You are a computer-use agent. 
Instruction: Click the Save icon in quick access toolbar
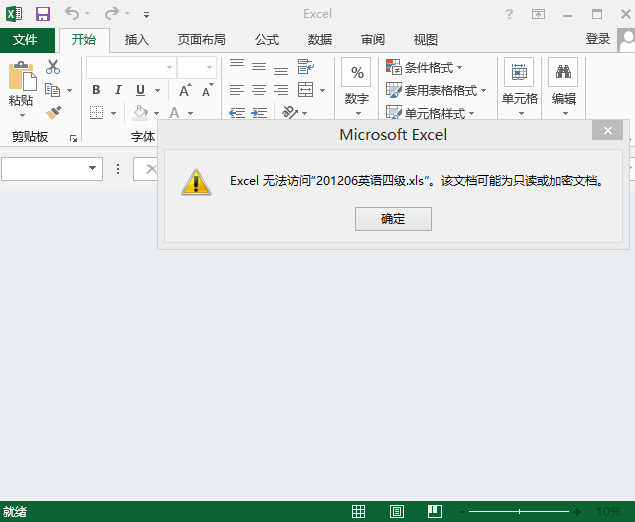(x=43, y=14)
